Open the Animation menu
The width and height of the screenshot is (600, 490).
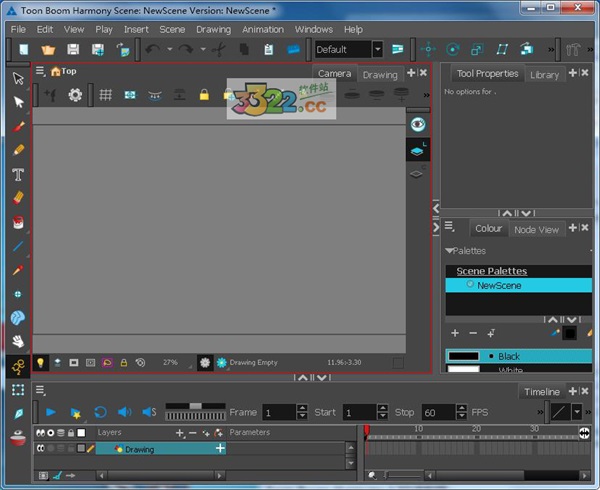[263, 29]
